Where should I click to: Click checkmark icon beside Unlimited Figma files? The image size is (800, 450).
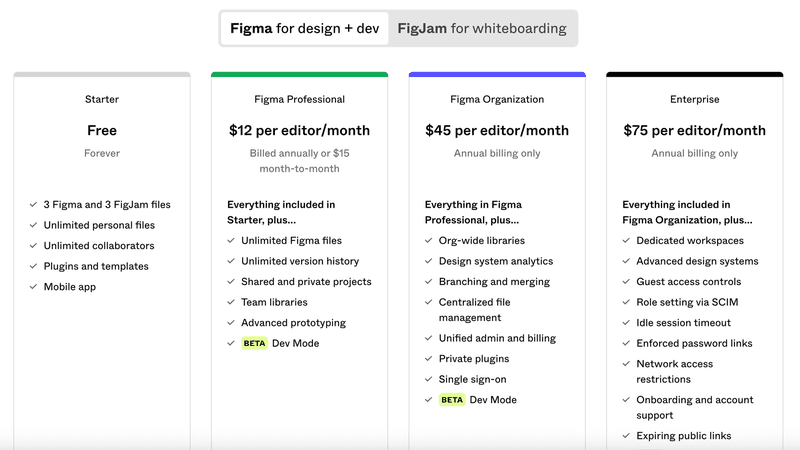pyautogui.click(x=231, y=241)
